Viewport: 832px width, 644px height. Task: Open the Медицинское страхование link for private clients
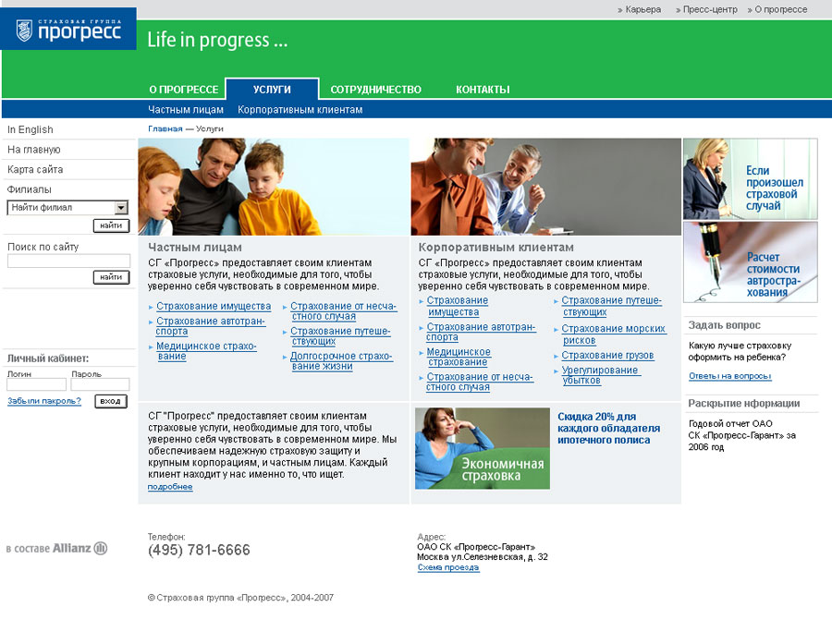tap(206, 351)
